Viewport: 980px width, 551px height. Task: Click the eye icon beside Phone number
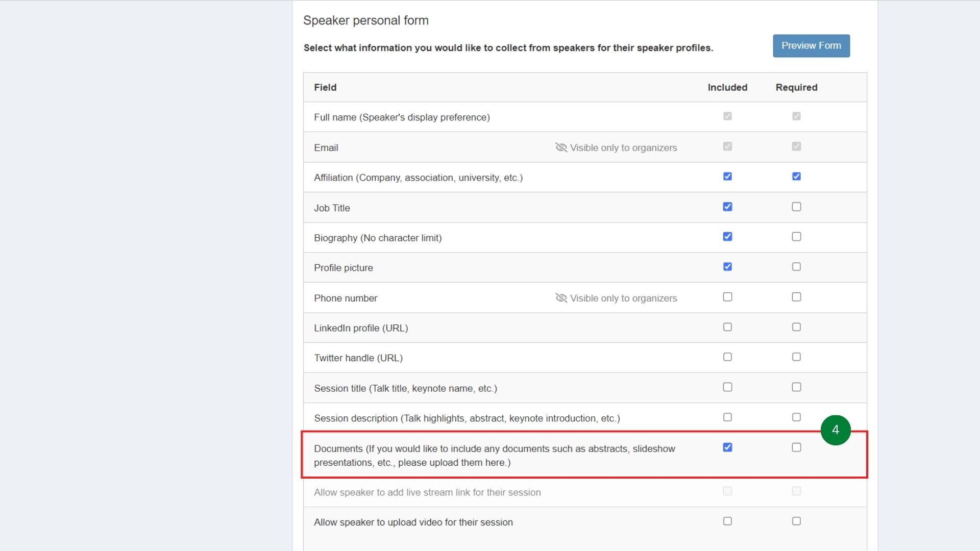[560, 298]
